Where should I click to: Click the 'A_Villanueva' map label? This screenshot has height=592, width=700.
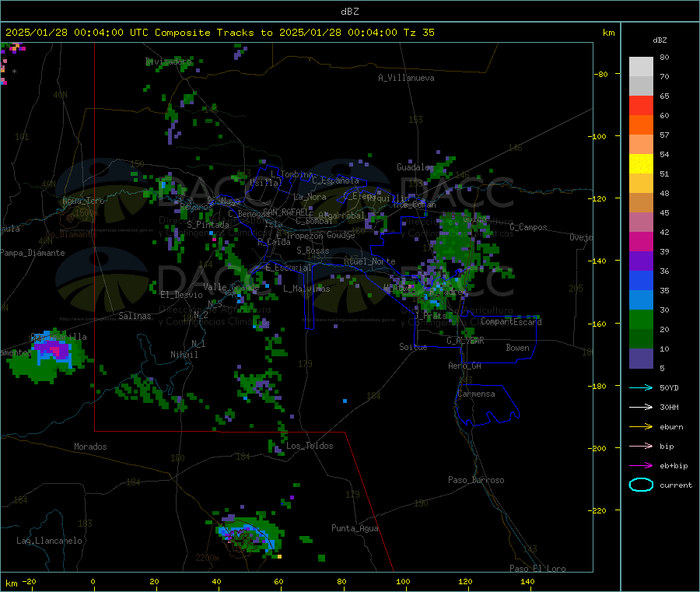pos(406,78)
